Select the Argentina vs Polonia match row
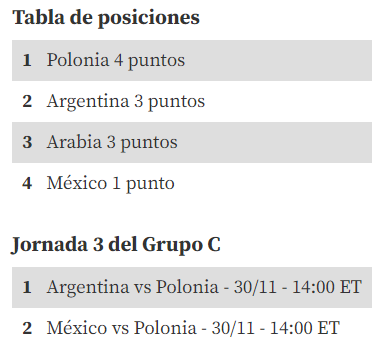Viewport: 372px width, 364px height. click(x=192, y=287)
